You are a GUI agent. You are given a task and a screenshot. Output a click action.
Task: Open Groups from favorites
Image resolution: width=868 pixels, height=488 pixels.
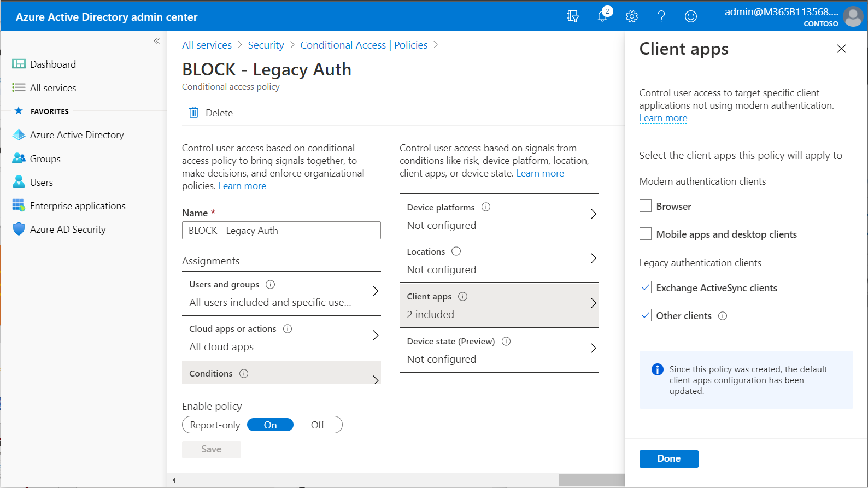tap(45, 158)
